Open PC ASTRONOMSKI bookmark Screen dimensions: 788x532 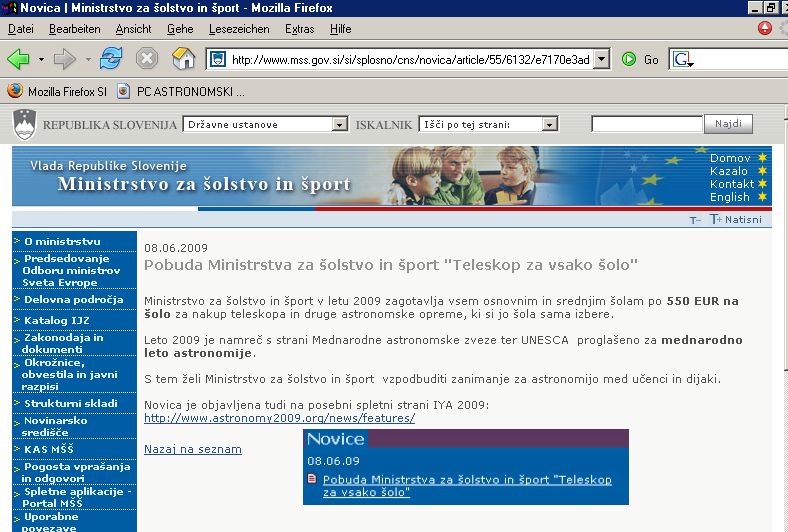[x=182, y=91]
